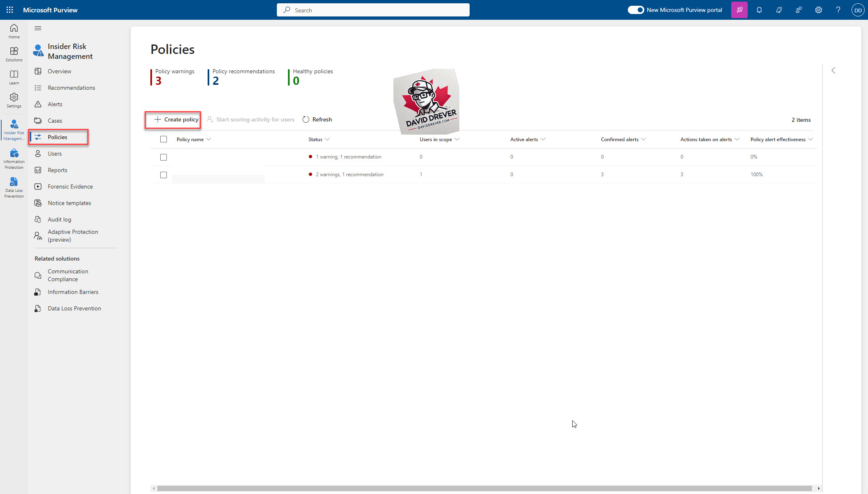This screenshot has height=494, width=868.
Task: Open Settings in the left rail
Action: coord(14,100)
